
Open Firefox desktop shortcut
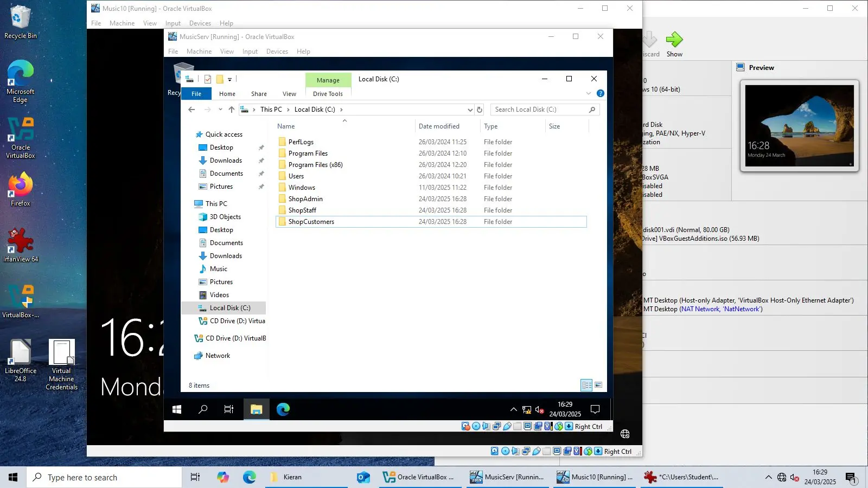coord(21,190)
